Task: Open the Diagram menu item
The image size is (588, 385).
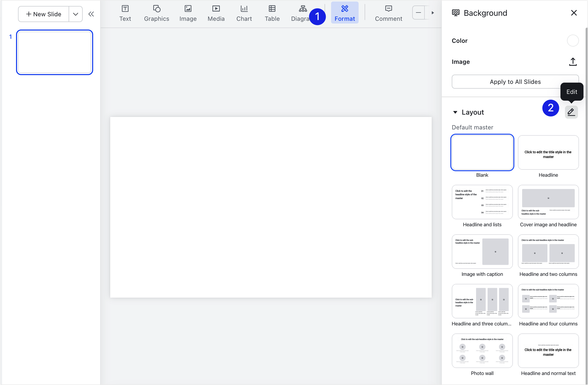Action: (x=301, y=13)
